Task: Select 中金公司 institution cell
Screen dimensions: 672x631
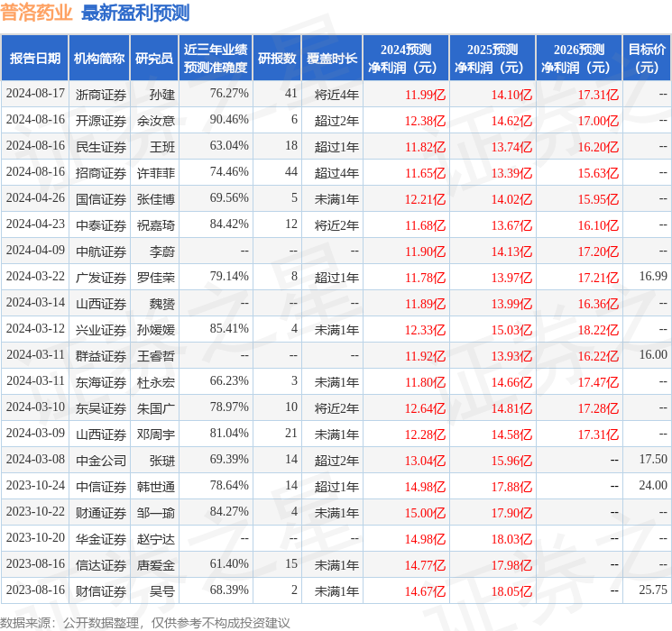Action: point(101,460)
